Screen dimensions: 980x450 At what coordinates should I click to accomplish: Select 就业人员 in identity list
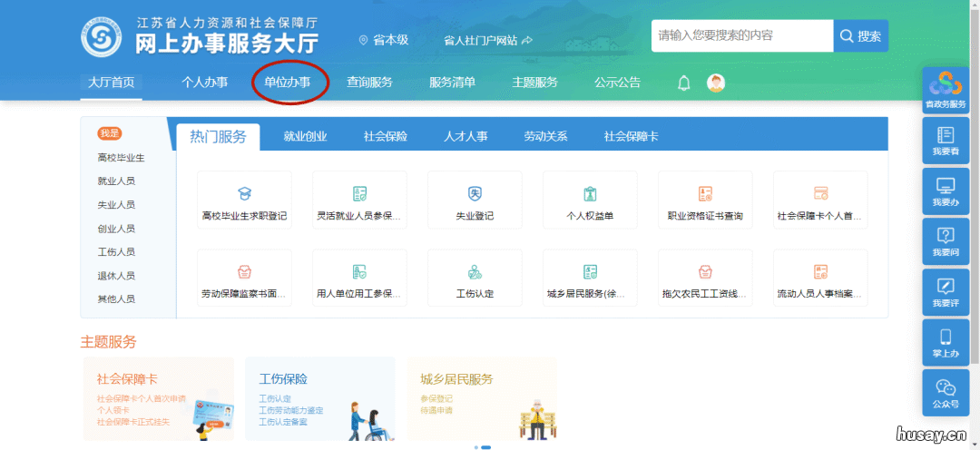point(116,181)
